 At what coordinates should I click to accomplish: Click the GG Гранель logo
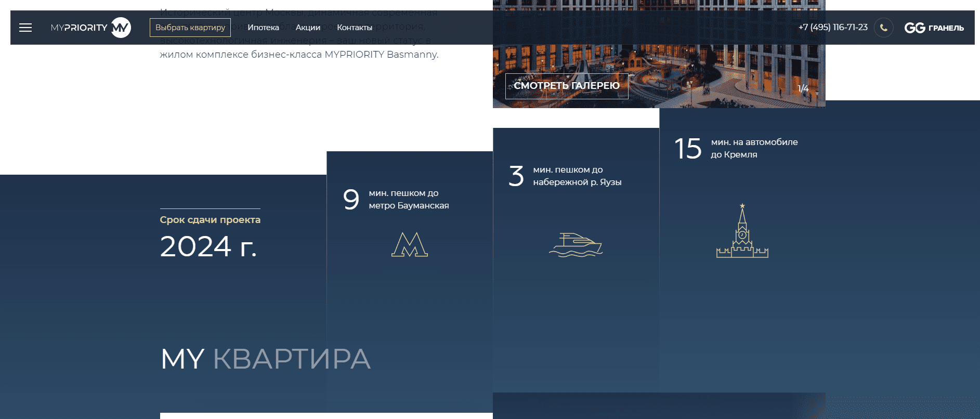pos(934,28)
